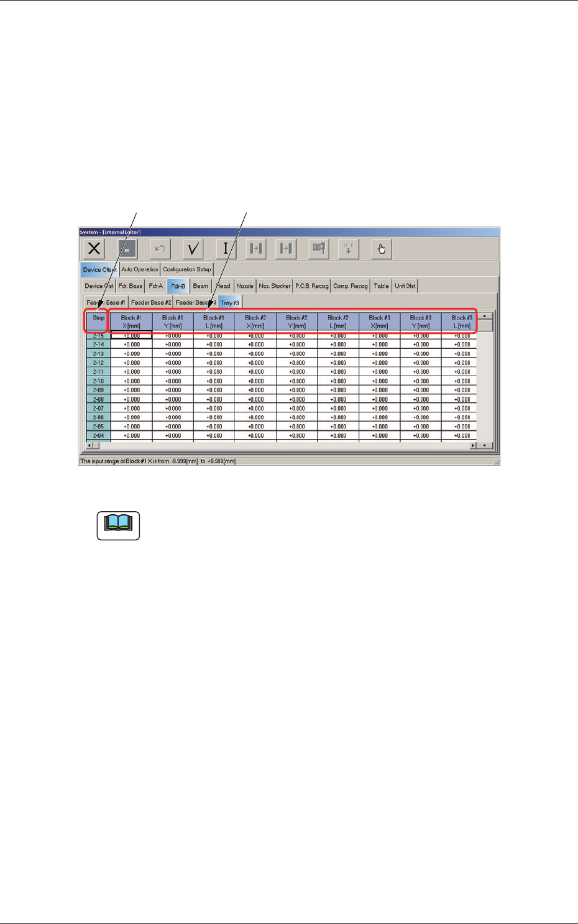Click the Step column header
This screenshot has width=578, height=924.
99,321
